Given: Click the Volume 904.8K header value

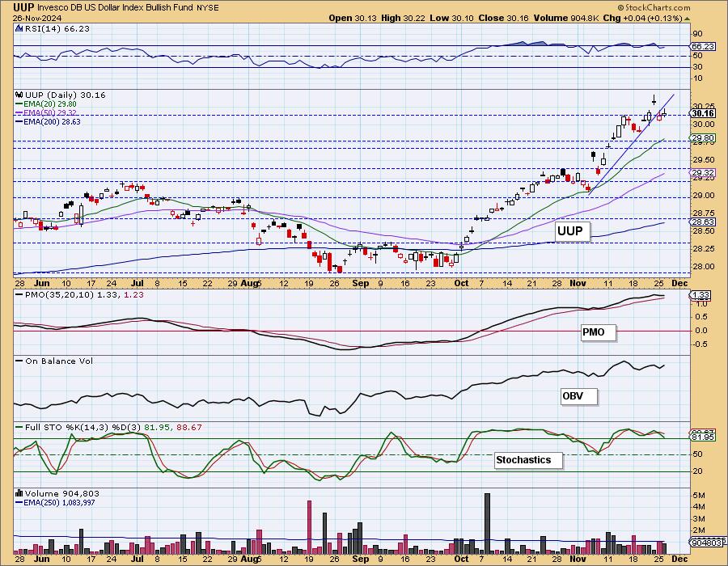Looking at the screenshot, I should (x=566, y=18).
